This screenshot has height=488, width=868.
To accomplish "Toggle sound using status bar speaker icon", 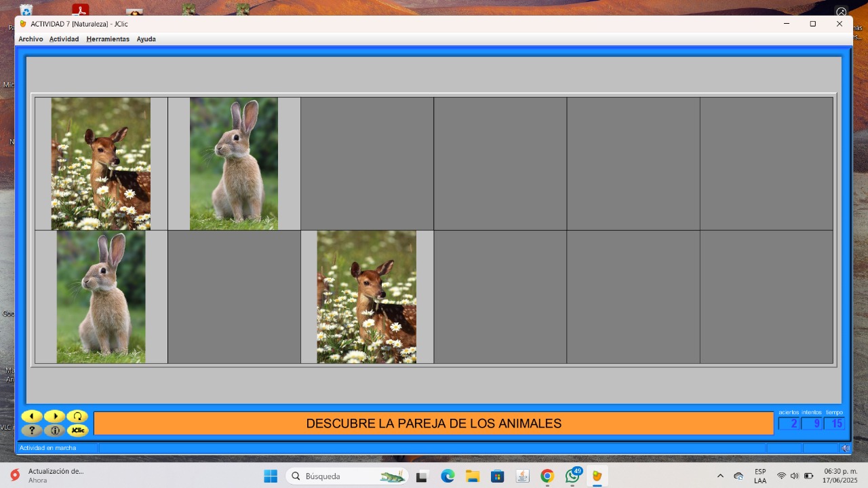I will (845, 448).
